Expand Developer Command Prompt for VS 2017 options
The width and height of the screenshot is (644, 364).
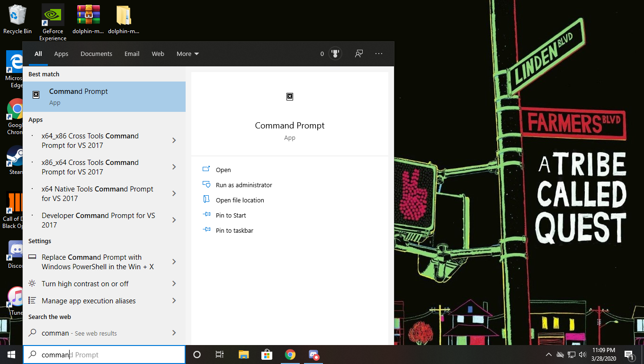point(174,220)
